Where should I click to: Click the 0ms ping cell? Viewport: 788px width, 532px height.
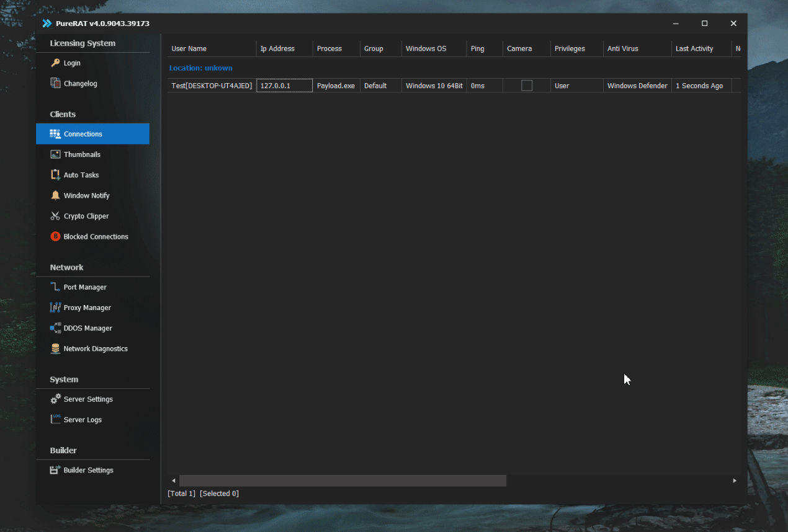[x=485, y=86]
